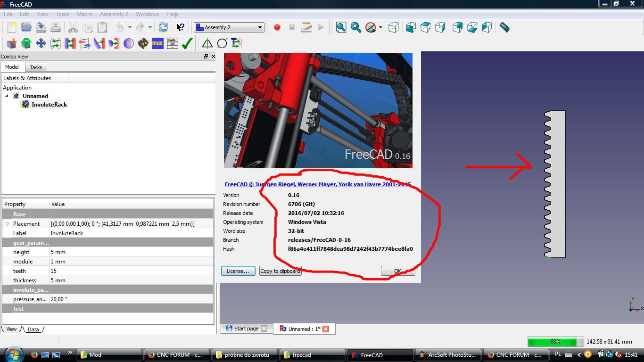Image resolution: width=644 pixels, height=362 pixels.
Task: Click the Undo arrow
Action: tap(120, 27)
